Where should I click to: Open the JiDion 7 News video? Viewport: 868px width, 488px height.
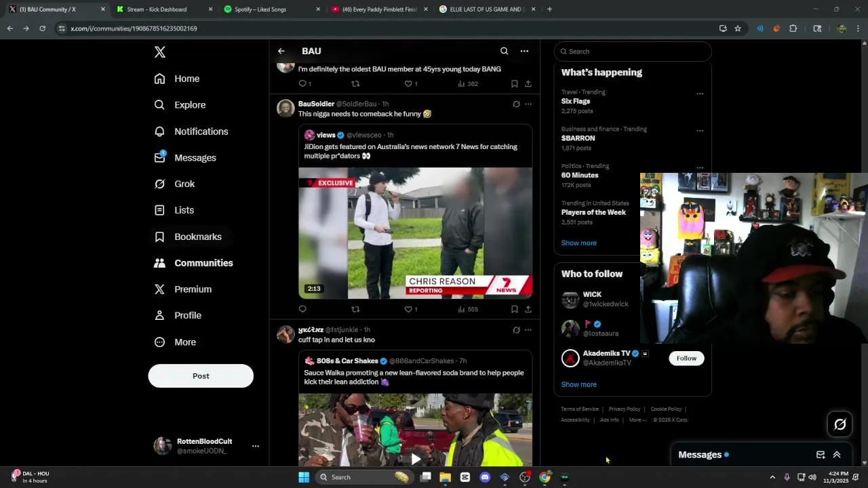(x=416, y=233)
